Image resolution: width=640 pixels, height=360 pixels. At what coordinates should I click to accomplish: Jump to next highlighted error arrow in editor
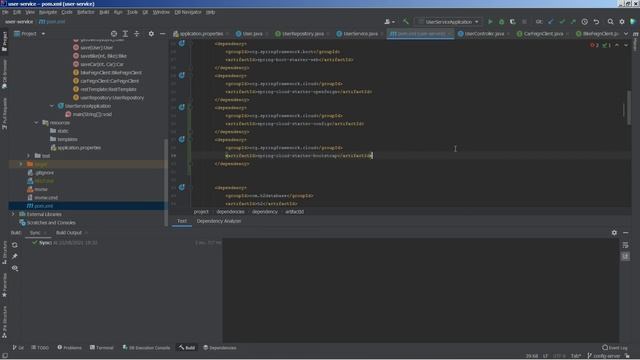tap(626, 45)
